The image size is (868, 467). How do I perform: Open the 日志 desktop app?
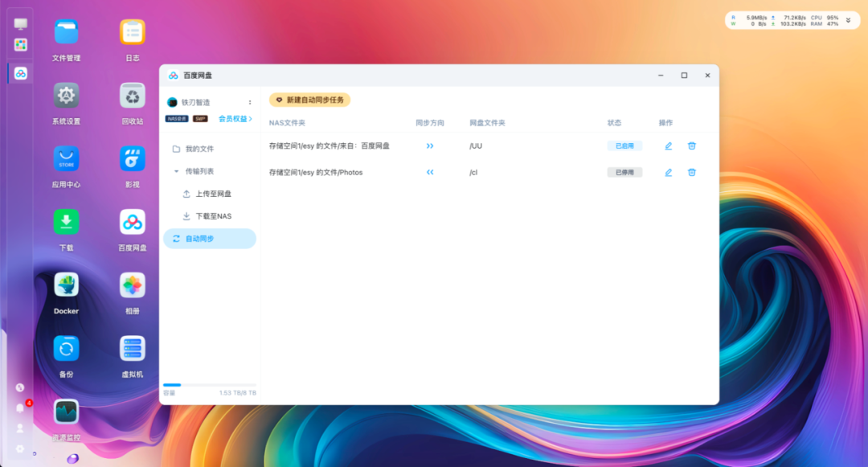[x=133, y=32]
